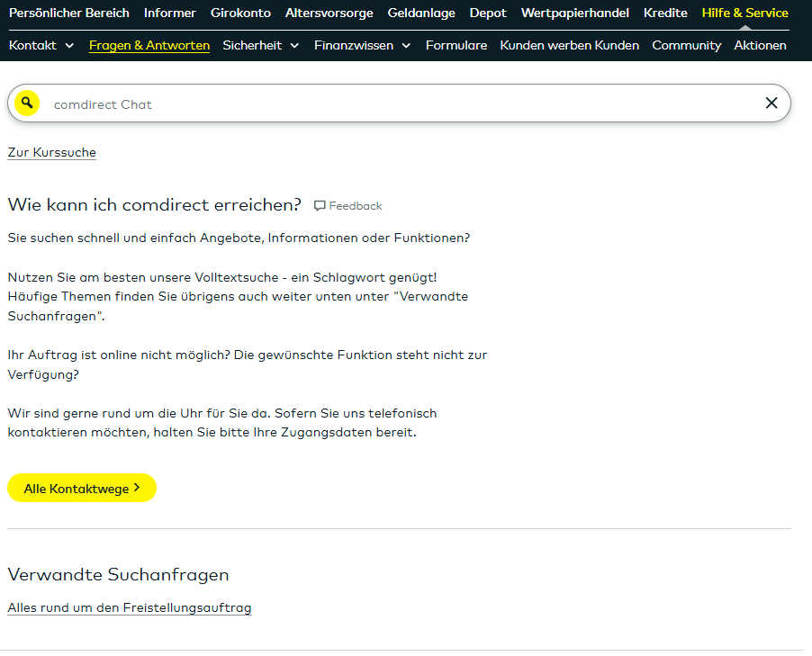Select Geldanlage in the top navigation

click(421, 13)
